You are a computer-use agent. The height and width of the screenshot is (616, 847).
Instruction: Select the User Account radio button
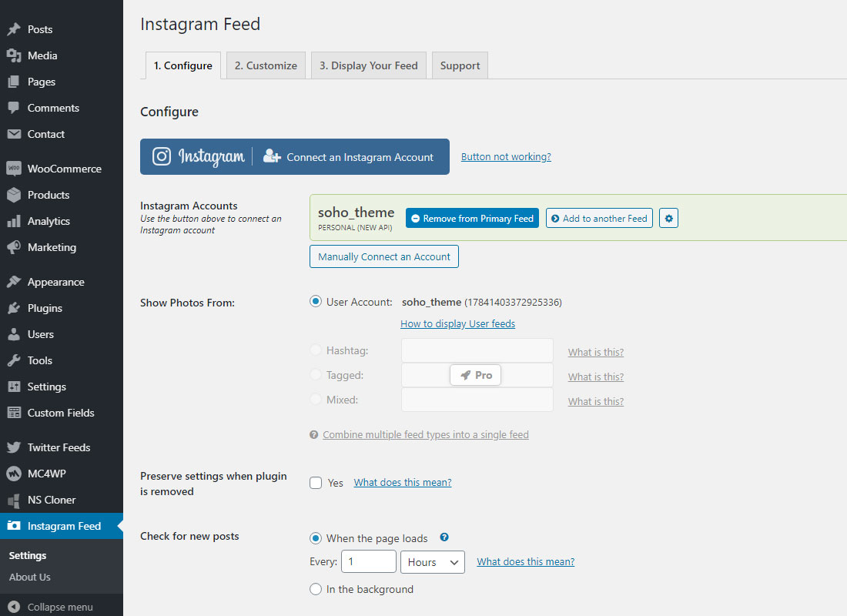316,302
